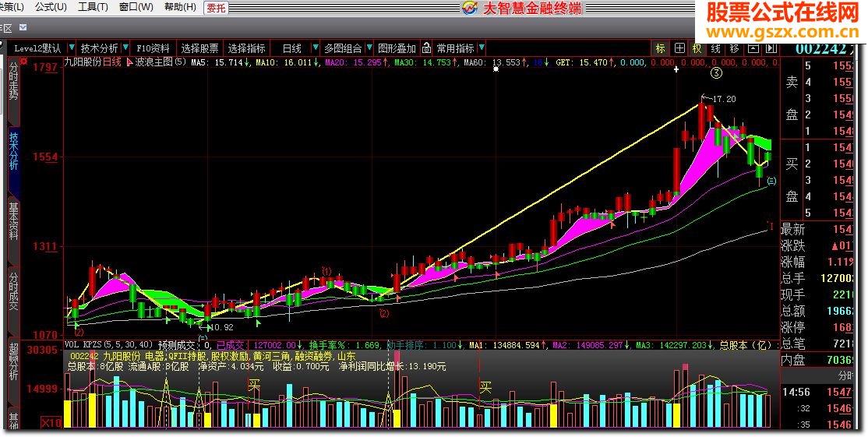Click the 选择股票 toolbar button
This screenshot has height=437, width=868.
tap(199, 48)
